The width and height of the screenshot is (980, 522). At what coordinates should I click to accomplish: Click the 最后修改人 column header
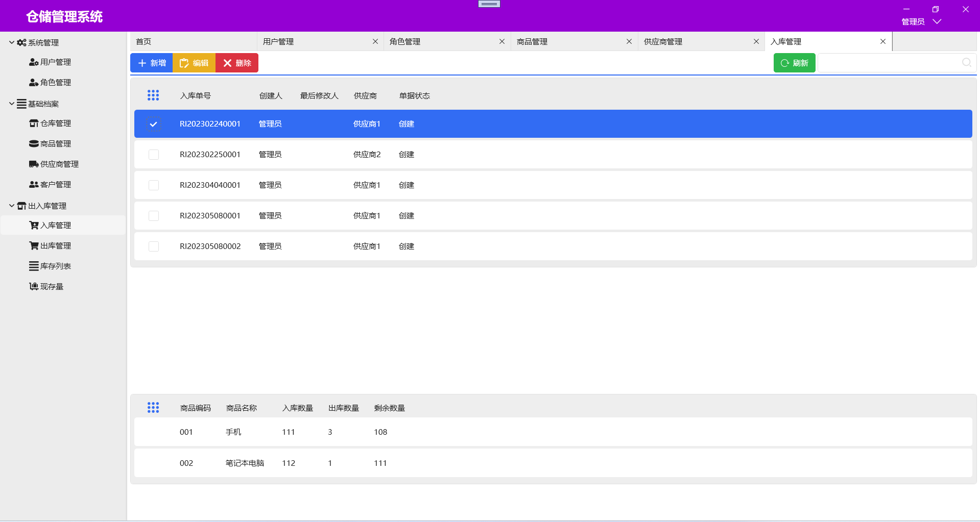(319, 96)
